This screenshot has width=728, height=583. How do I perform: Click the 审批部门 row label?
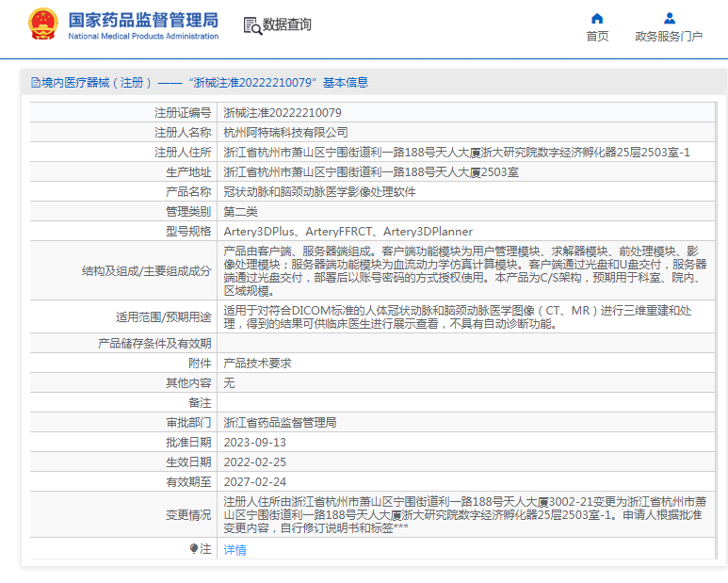[x=188, y=422]
